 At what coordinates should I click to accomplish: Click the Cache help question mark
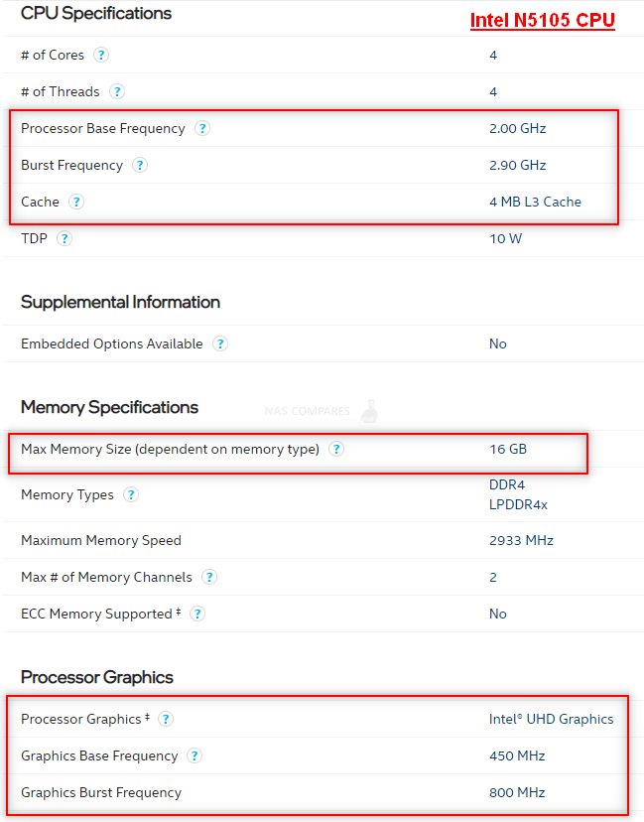(x=76, y=202)
